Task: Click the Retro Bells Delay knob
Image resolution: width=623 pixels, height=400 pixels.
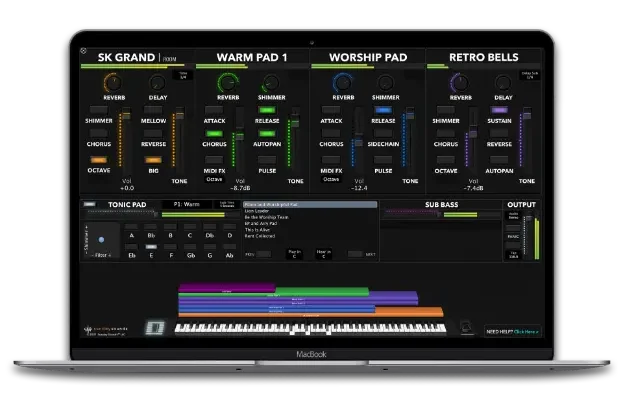Action: click(x=503, y=85)
